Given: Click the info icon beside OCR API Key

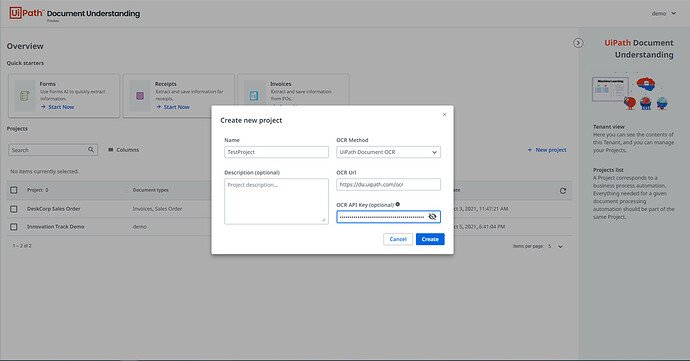Looking at the screenshot, I should [398, 204].
